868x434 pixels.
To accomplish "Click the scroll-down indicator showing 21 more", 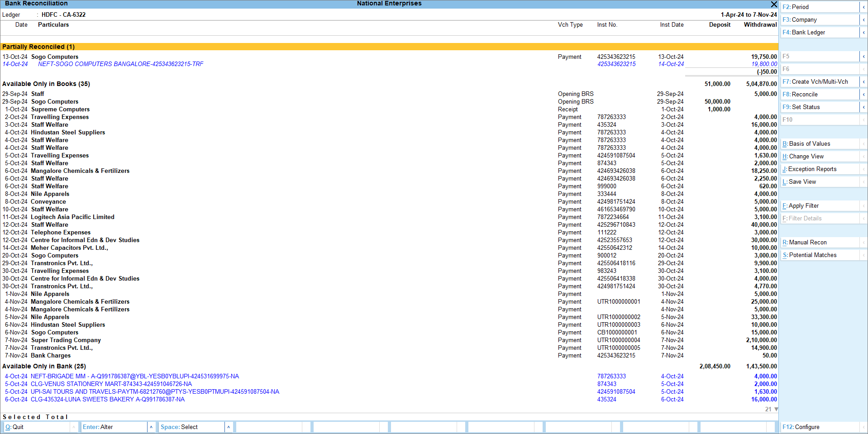I will 772,409.
